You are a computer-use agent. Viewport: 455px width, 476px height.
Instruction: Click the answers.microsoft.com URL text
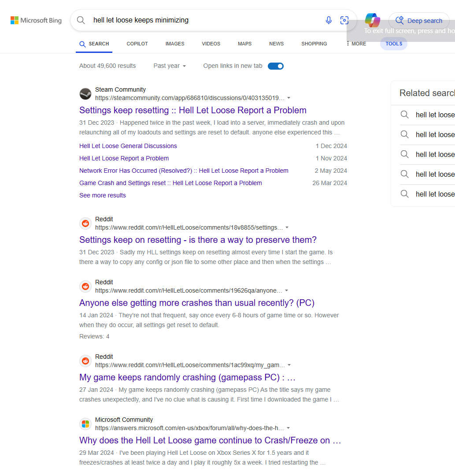[x=189, y=428]
